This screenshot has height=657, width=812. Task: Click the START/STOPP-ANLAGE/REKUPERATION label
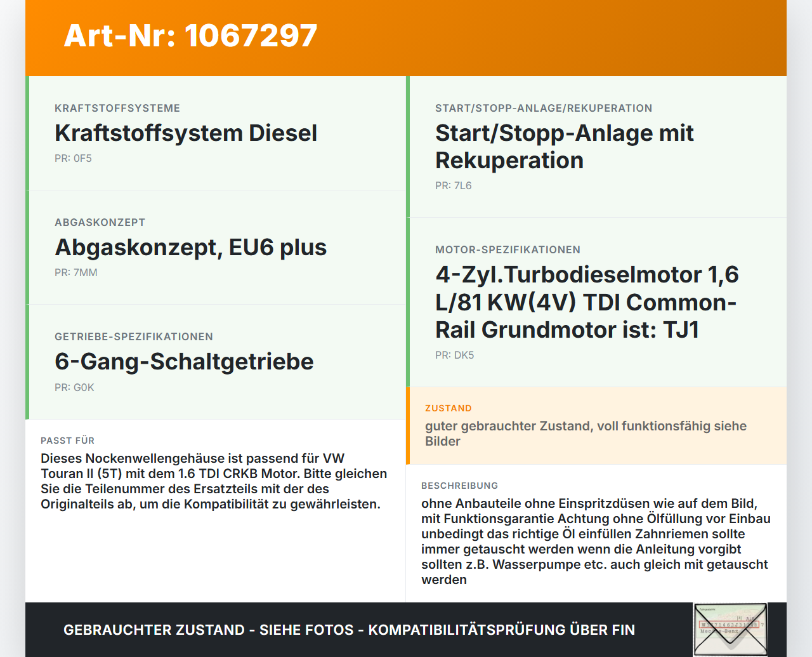pyautogui.click(x=544, y=108)
